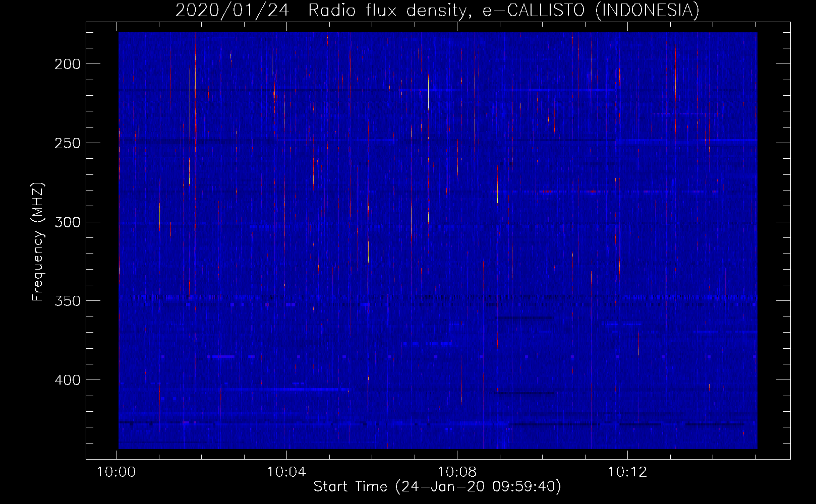This screenshot has width=816, height=504.
Task: Click the "10:04" time tick label
Action: click(x=287, y=472)
